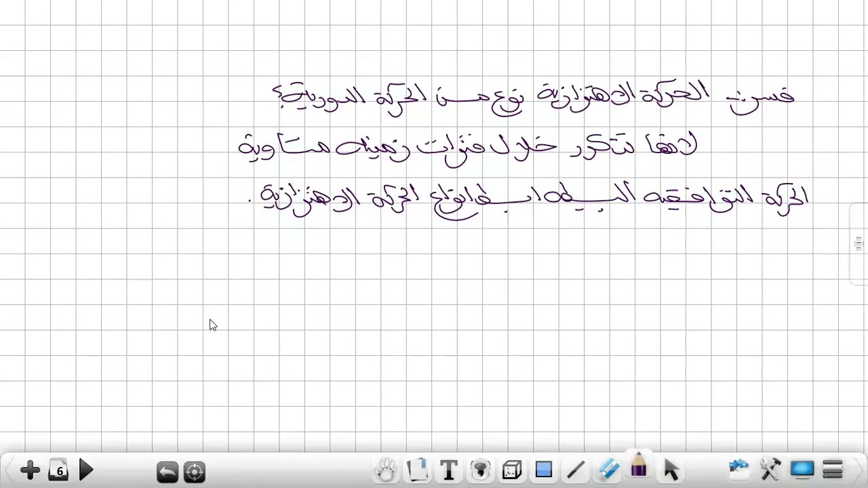Select the 3D cube shapes tool
The height and width of the screenshot is (488, 868).
512,470
